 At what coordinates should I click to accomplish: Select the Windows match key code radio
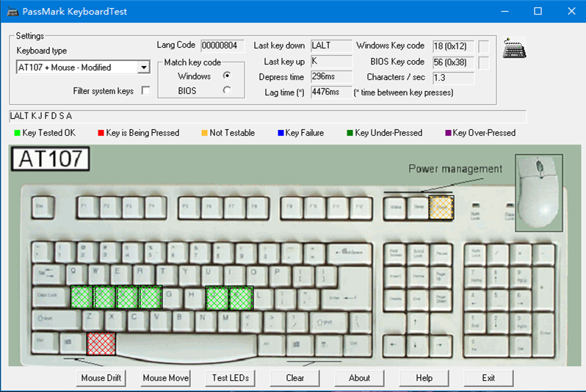tap(226, 76)
